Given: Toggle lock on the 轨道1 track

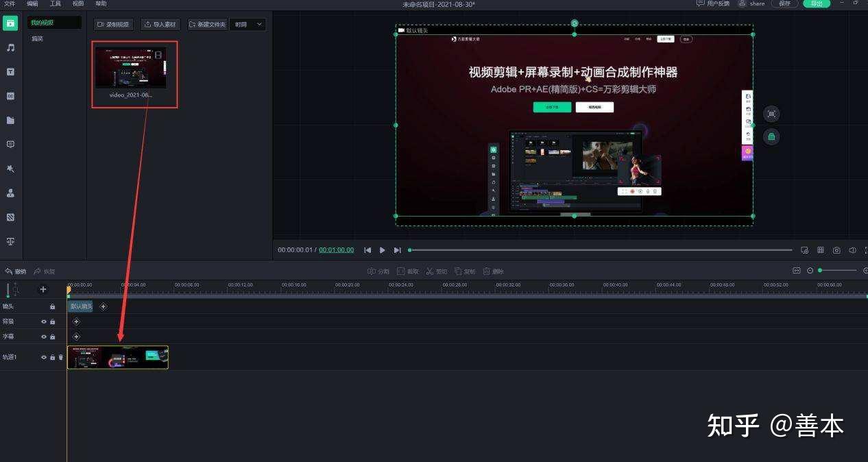Looking at the screenshot, I should (x=52, y=357).
